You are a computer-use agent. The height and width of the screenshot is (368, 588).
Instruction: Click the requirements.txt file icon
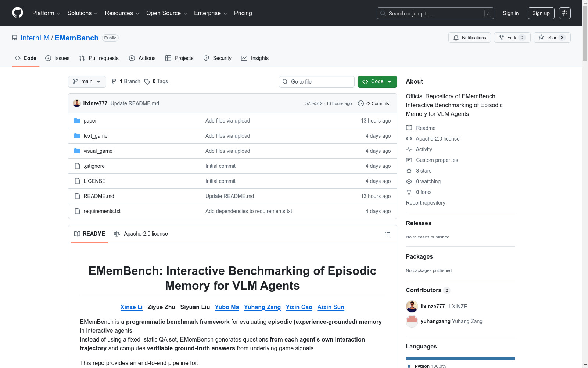77,211
